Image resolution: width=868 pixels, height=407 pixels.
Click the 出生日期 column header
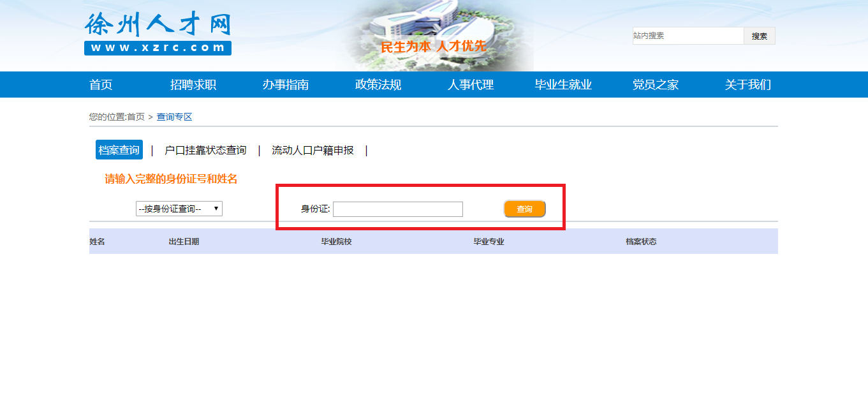click(x=184, y=242)
